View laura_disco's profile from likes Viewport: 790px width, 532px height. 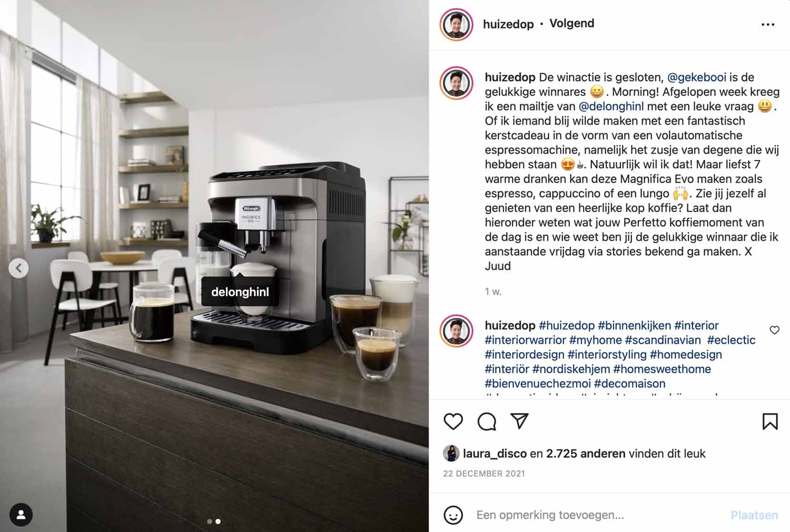[495, 453]
